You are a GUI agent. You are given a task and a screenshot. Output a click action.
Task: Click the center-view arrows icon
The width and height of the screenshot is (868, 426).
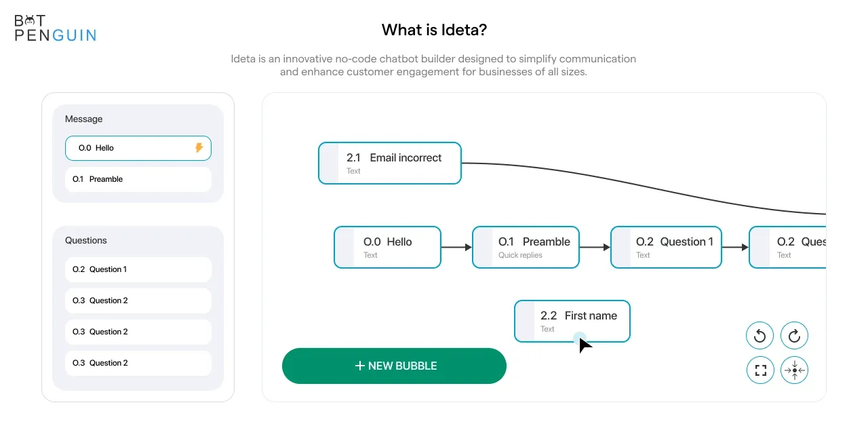pos(794,370)
